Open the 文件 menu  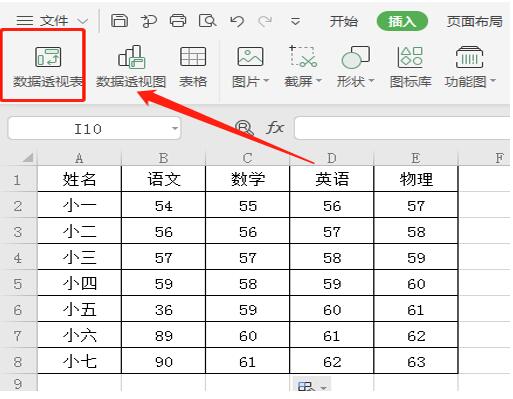coord(53,21)
